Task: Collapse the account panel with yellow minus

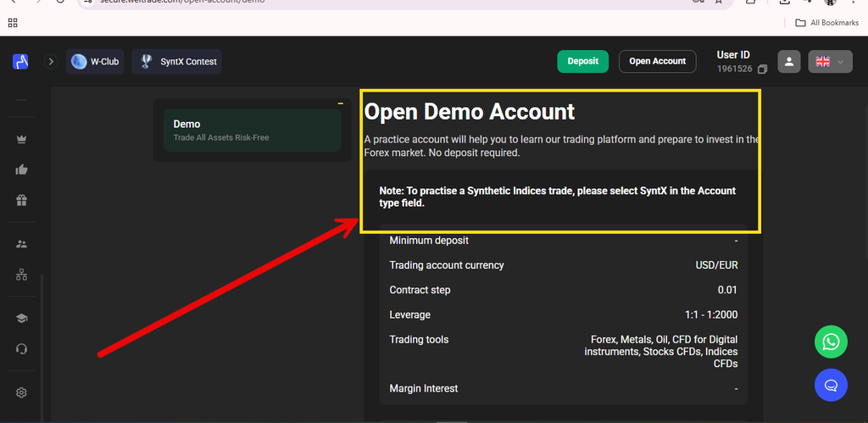Action: pos(341,103)
